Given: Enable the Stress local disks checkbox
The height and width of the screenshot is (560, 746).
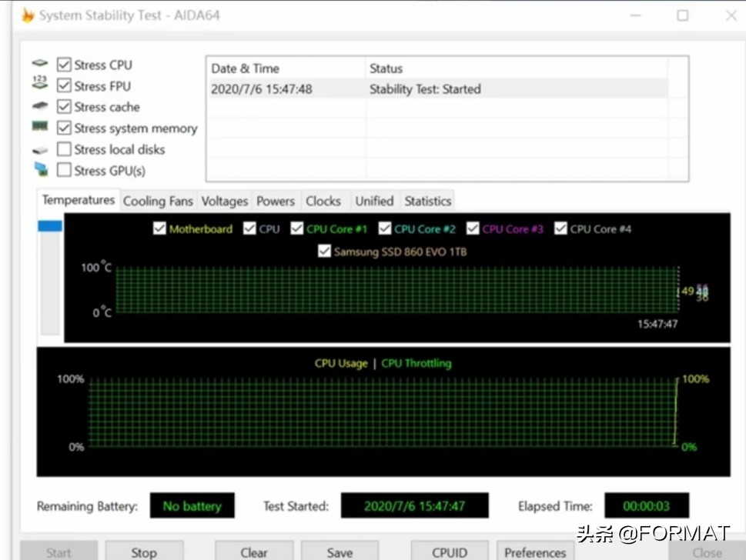Looking at the screenshot, I should pos(64,149).
